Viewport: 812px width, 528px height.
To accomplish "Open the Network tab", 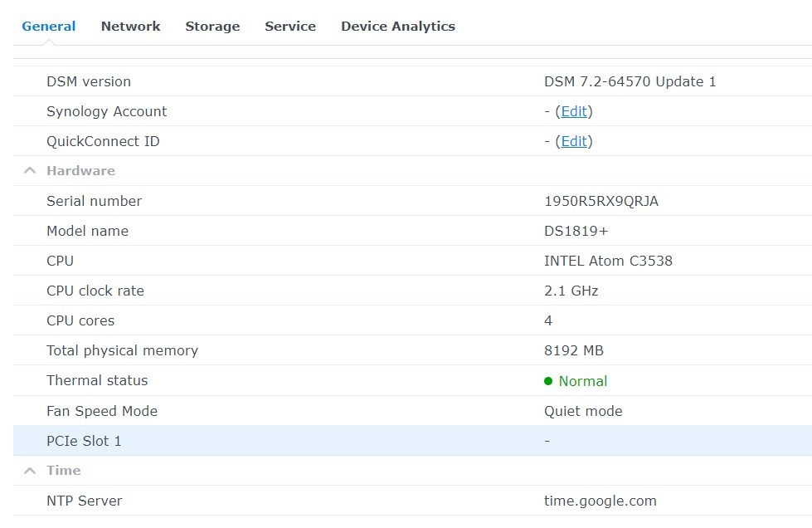I will pyautogui.click(x=130, y=27).
